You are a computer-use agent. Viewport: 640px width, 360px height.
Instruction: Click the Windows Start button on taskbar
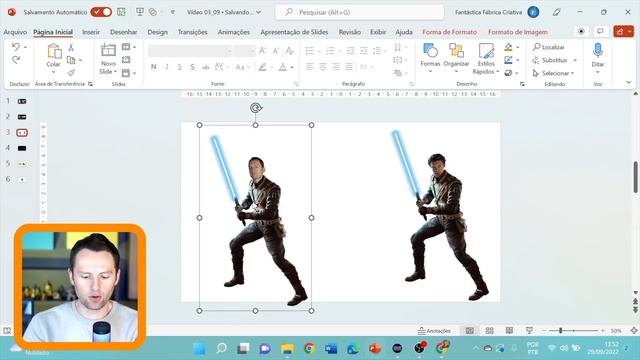(x=199, y=348)
